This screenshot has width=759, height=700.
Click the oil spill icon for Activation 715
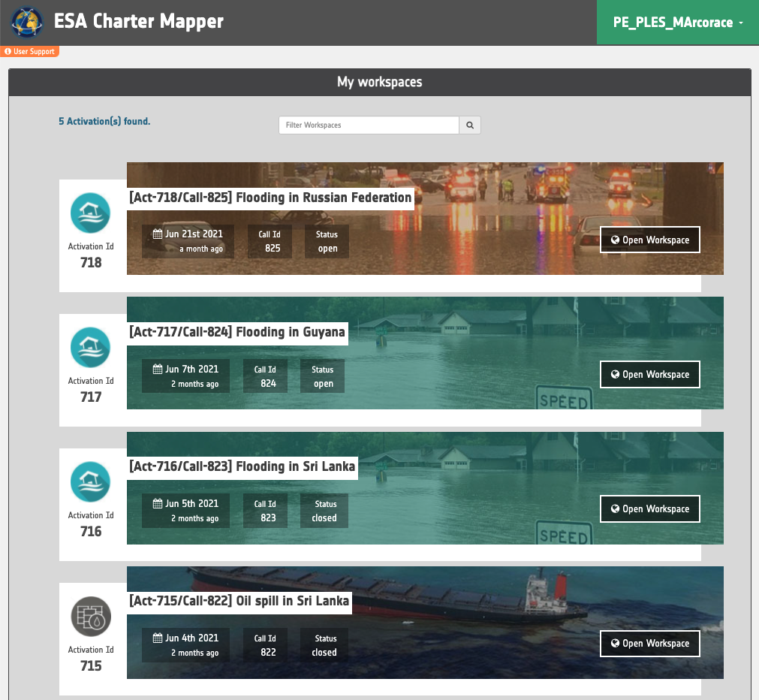[91, 616]
